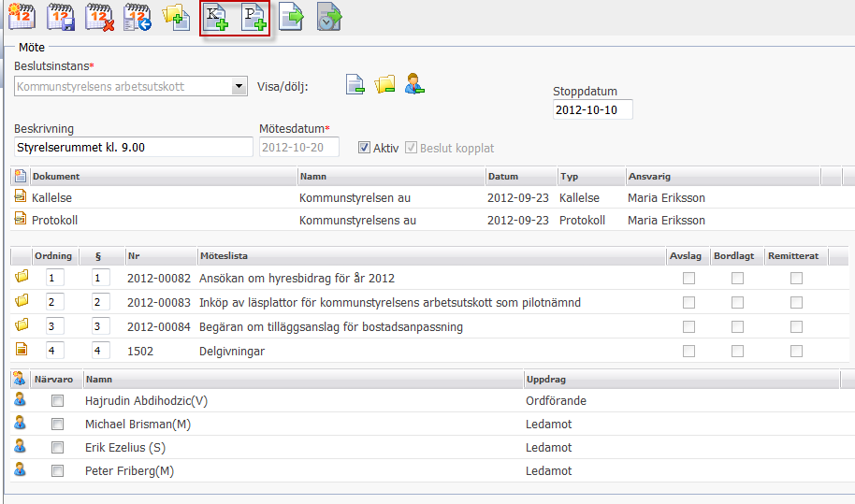Screen dimensions: 855x504
Task: Click document with clock and arrow icon
Action: (329, 17)
